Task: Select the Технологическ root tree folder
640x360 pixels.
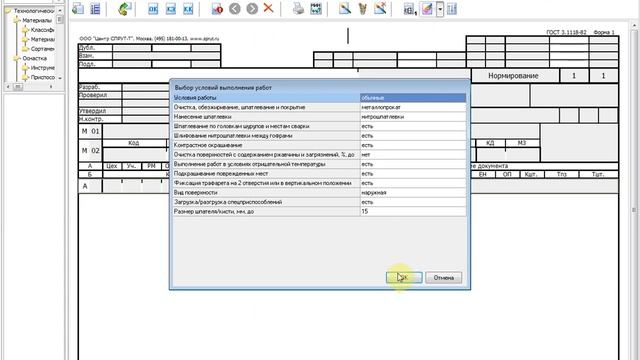Action: 33,11
